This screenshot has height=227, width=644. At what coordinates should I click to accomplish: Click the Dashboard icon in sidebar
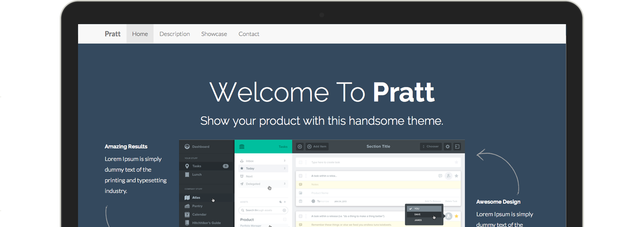coord(187,147)
